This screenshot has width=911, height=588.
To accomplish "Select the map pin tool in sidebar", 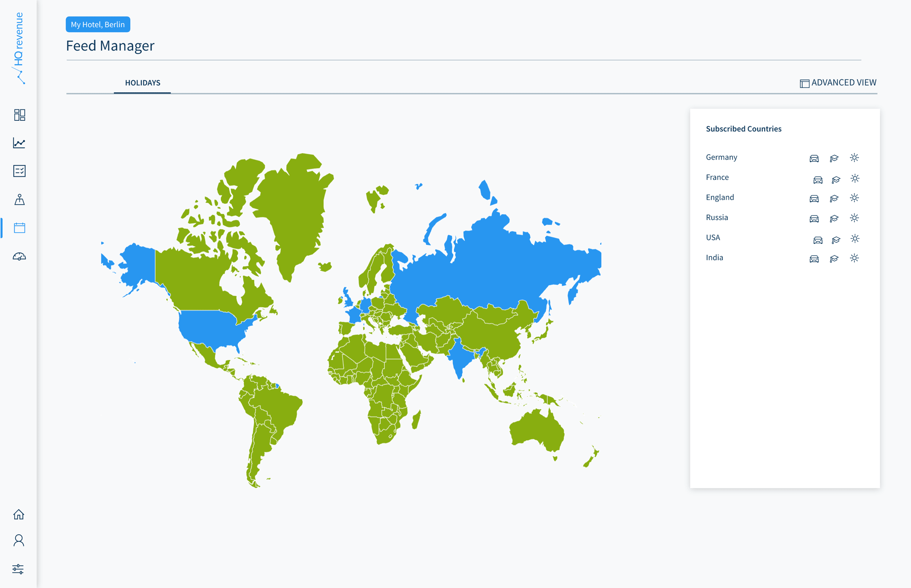I will (x=19, y=199).
